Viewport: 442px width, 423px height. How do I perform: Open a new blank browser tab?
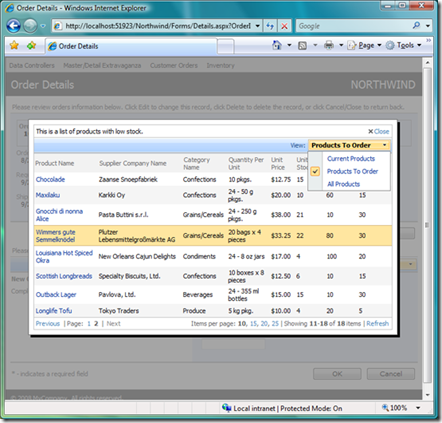coord(226,46)
